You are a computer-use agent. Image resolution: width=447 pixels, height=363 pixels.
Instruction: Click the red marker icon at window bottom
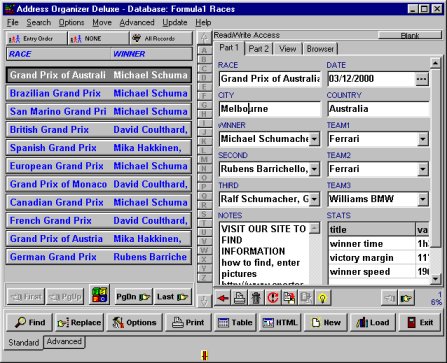(x=205, y=355)
